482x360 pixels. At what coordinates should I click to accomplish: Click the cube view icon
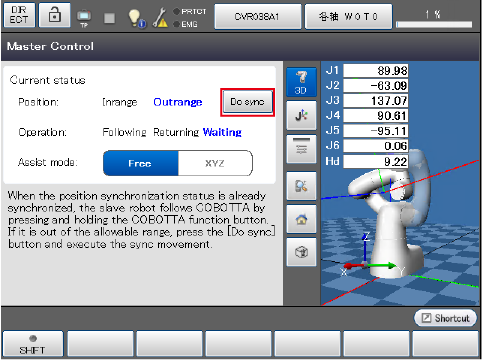[301, 252]
